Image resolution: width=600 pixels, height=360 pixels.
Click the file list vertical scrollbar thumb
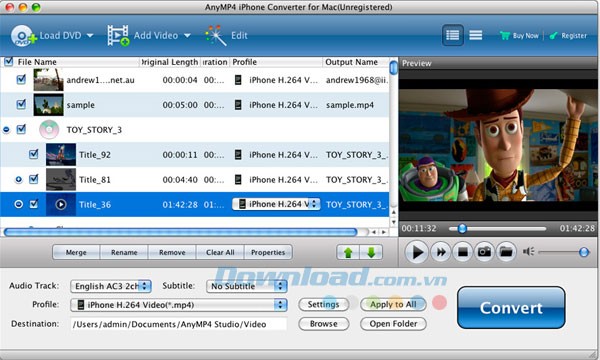[x=393, y=67]
